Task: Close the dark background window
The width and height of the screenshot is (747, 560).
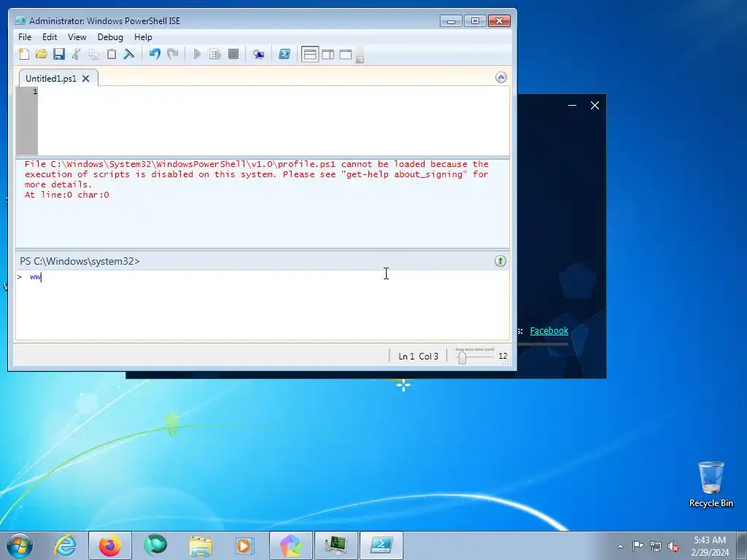Action: pos(595,105)
